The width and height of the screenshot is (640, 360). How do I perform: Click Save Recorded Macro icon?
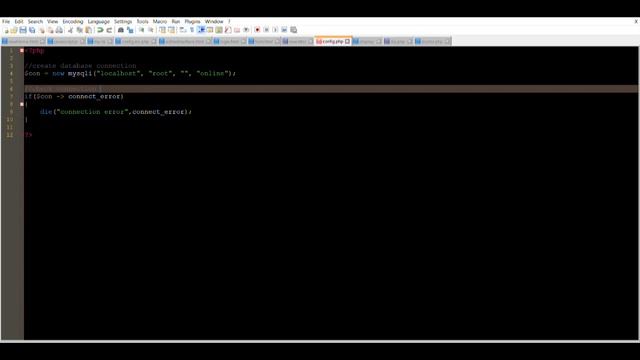[x=293, y=30]
